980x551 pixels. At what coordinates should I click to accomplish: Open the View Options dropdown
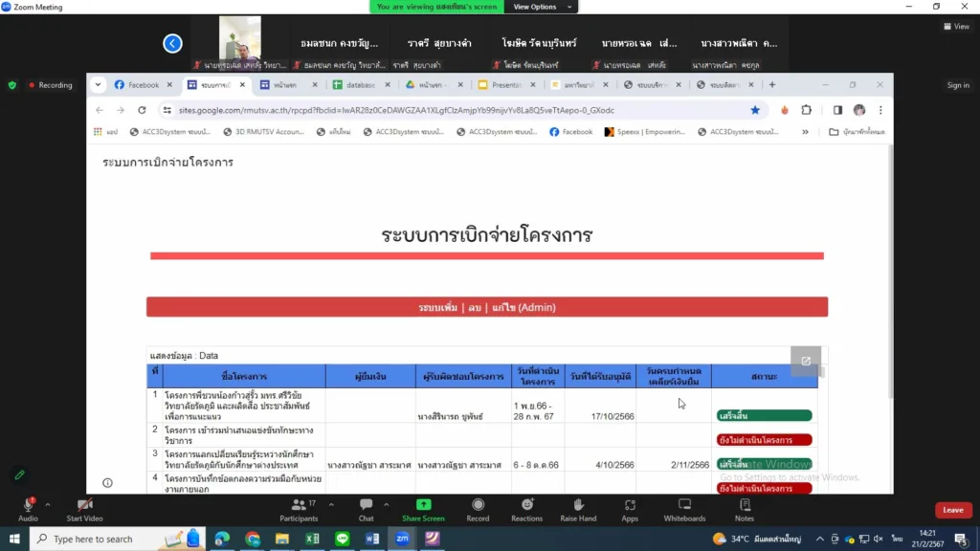click(542, 7)
